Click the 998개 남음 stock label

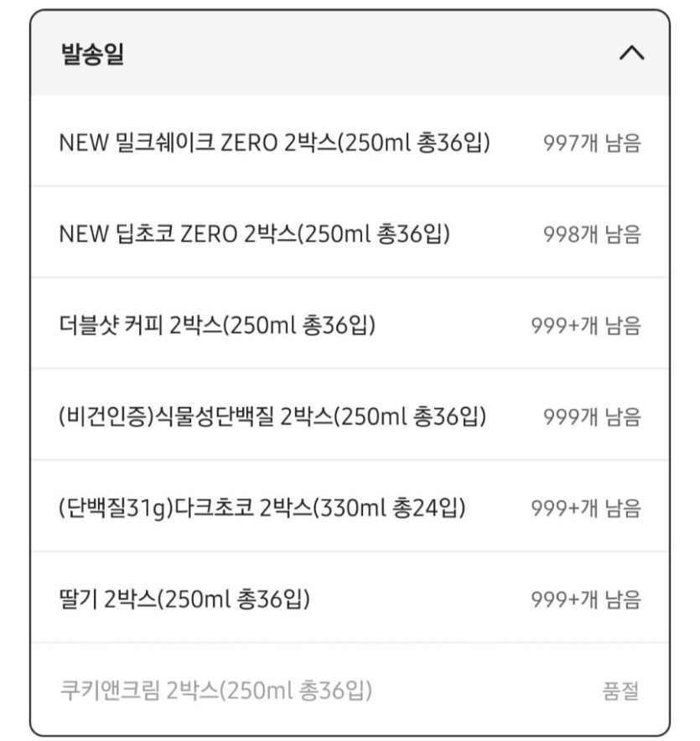tap(592, 235)
